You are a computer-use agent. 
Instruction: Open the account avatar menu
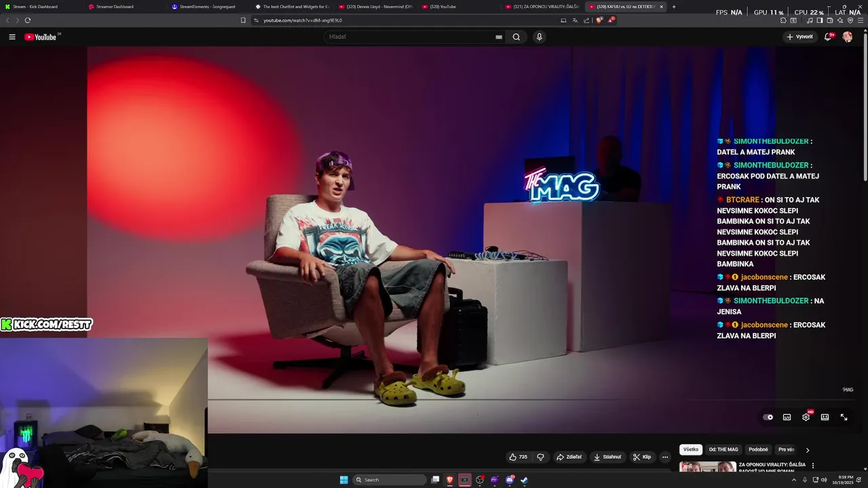point(847,37)
